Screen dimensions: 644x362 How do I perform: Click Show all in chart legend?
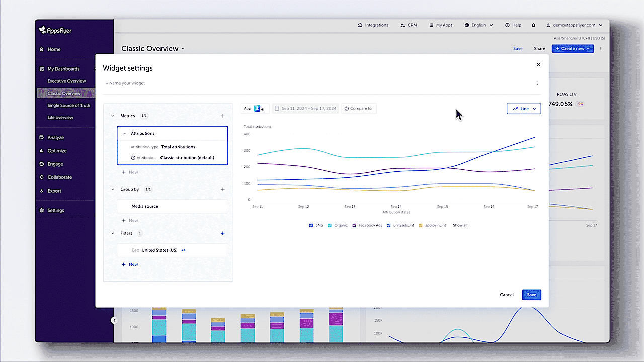pos(460,225)
